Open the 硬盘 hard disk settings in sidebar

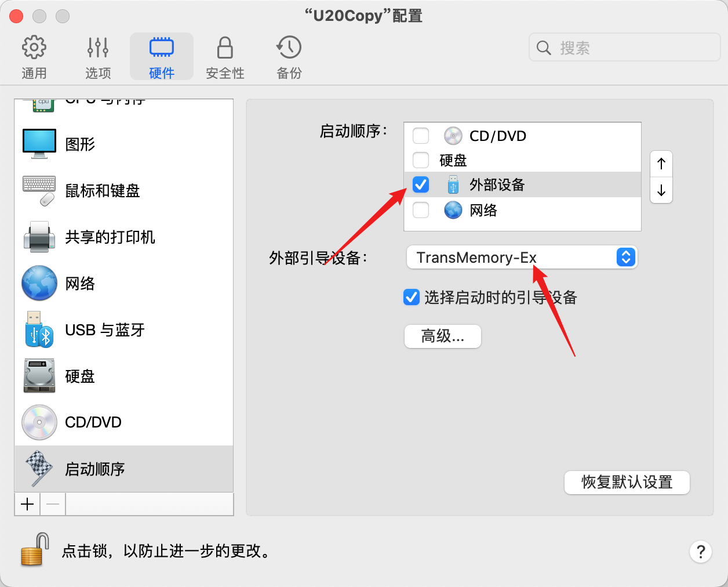click(x=39, y=376)
